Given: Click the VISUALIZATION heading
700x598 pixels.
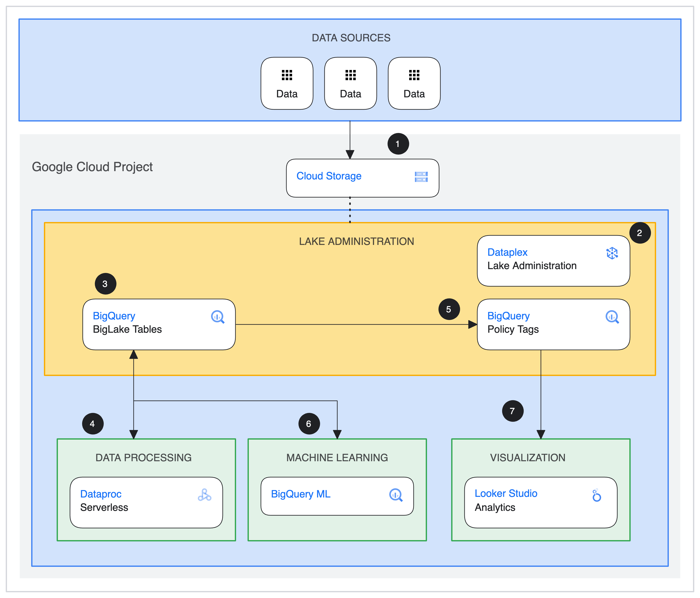Looking at the screenshot, I should pos(527,458).
